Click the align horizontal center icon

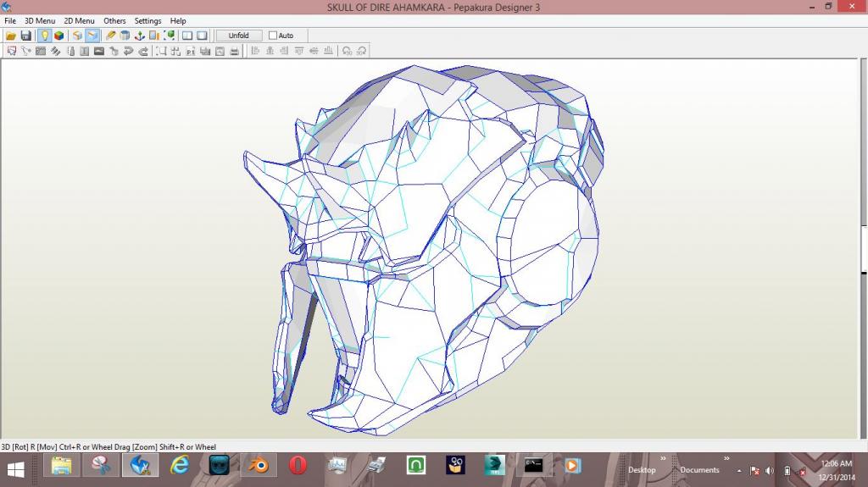pos(270,51)
